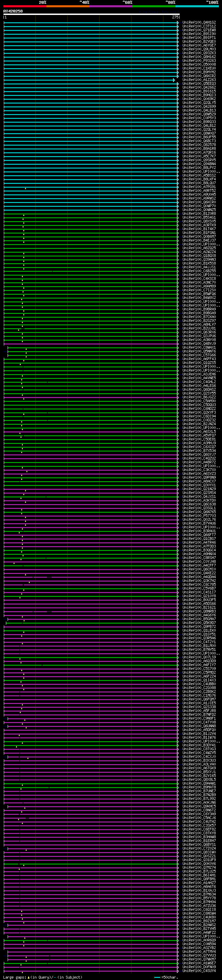This screenshot has height=980, width=222.
Task: Select hit label UniRef100_D0FN09
Action: 199,967
